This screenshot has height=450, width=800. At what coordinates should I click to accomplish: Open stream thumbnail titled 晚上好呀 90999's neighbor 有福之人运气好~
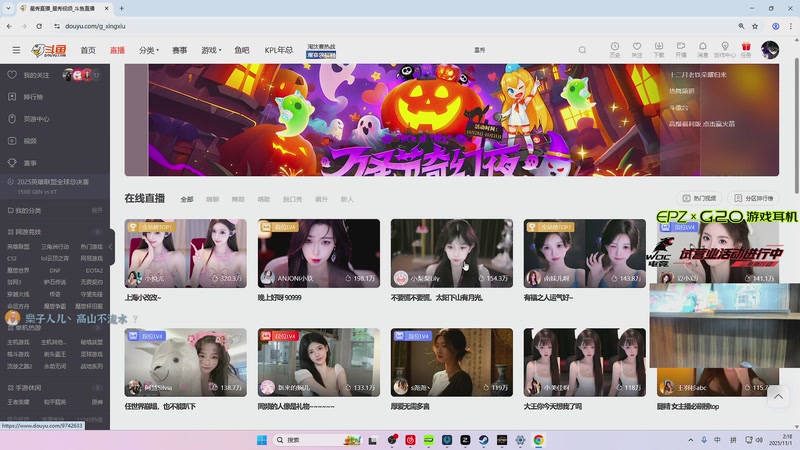[585, 253]
